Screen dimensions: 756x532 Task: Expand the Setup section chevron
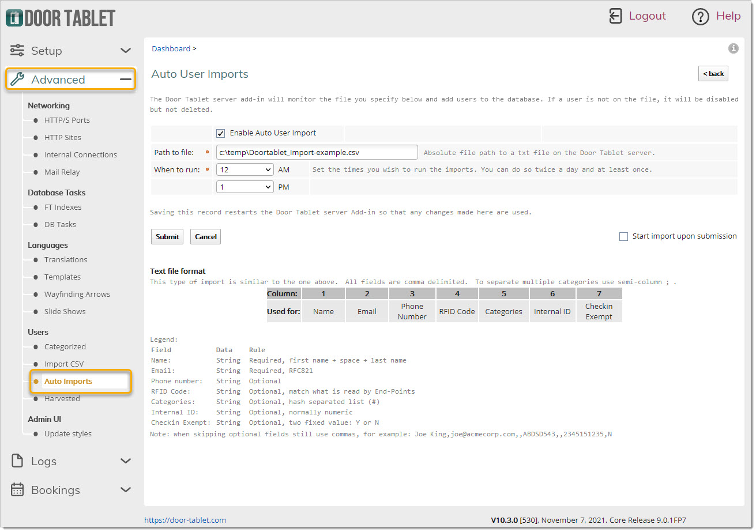point(126,51)
